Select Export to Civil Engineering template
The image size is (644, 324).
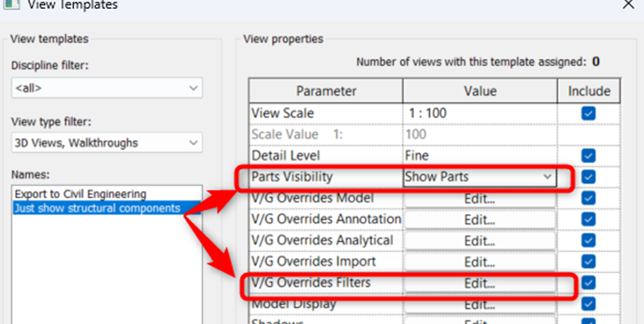(x=80, y=194)
